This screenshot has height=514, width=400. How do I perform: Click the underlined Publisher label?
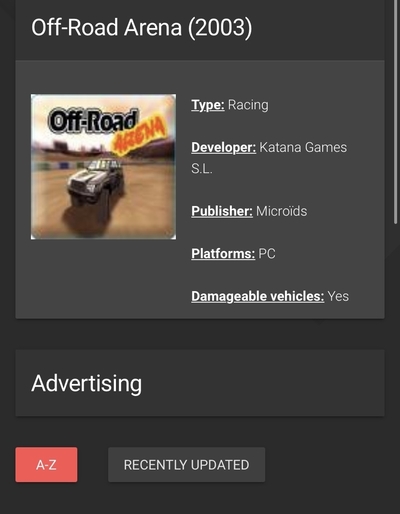[222, 211]
